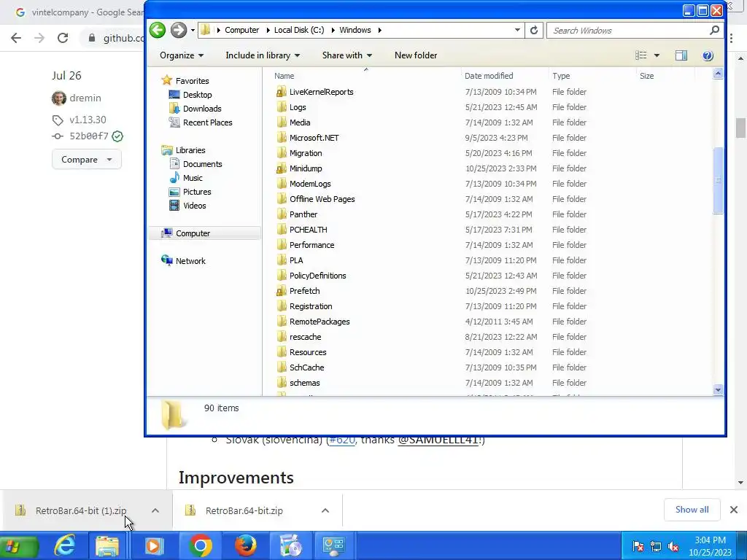Screen dimensions: 747x560
Task: Select Computer in navigation pane
Action: click(193, 233)
